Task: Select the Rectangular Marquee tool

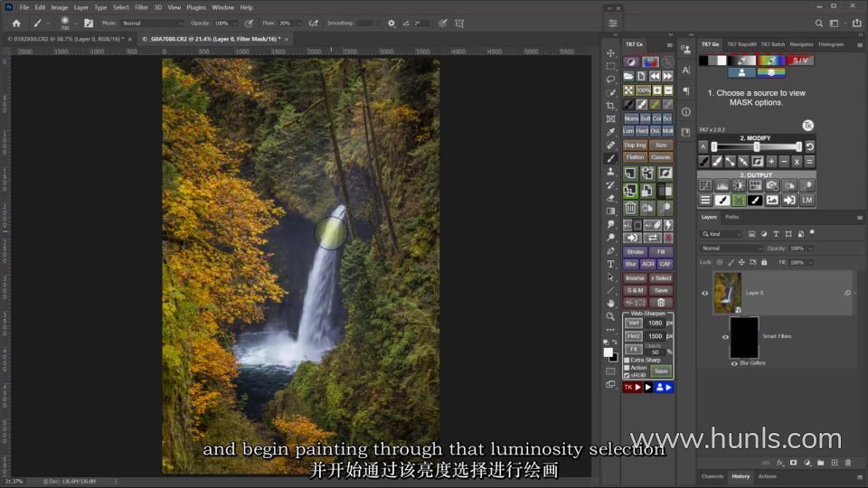Action: tap(610, 66)
